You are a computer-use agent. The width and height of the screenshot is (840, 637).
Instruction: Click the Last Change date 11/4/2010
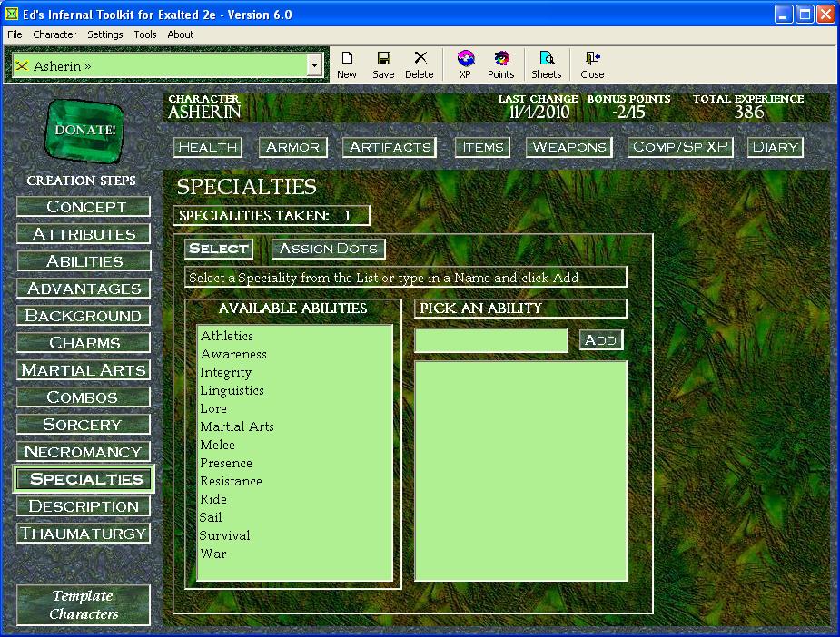pyautogui.click(x=539, y=113)
